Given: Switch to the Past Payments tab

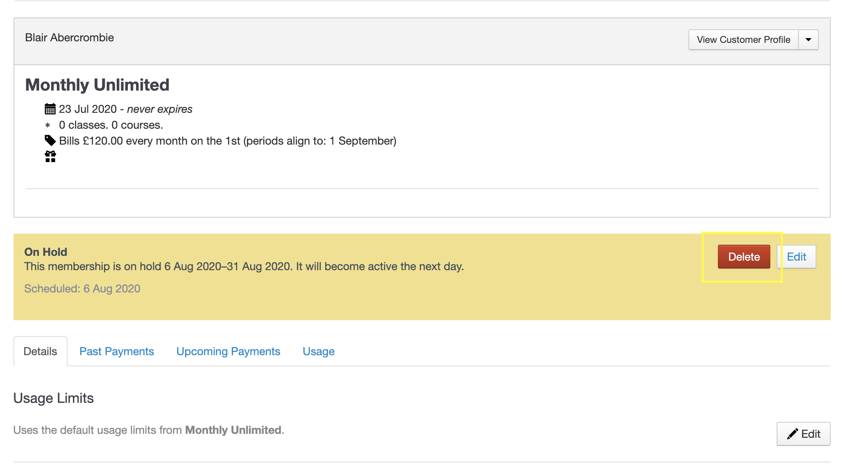Looking at the screenshot, I should 116,351.
